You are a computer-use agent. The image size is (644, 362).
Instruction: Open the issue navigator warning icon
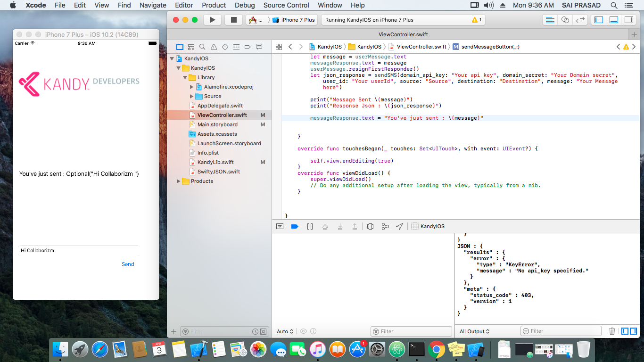click(214, 47)
